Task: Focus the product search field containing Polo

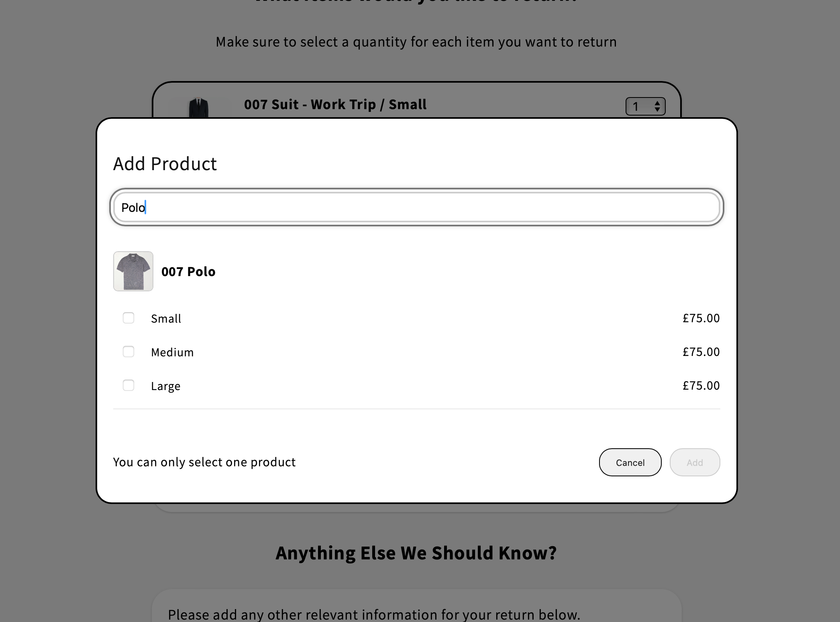Action: click(x=417, y=207)
